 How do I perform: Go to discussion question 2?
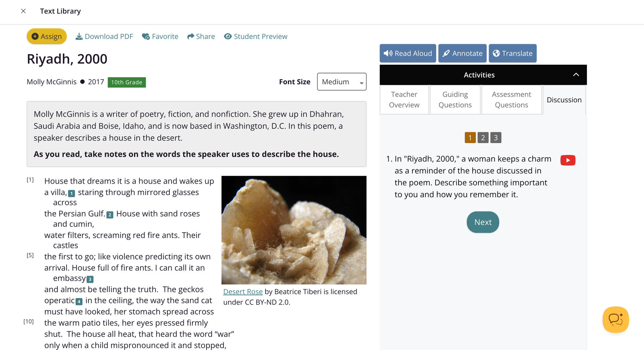(x=483, y=138)
